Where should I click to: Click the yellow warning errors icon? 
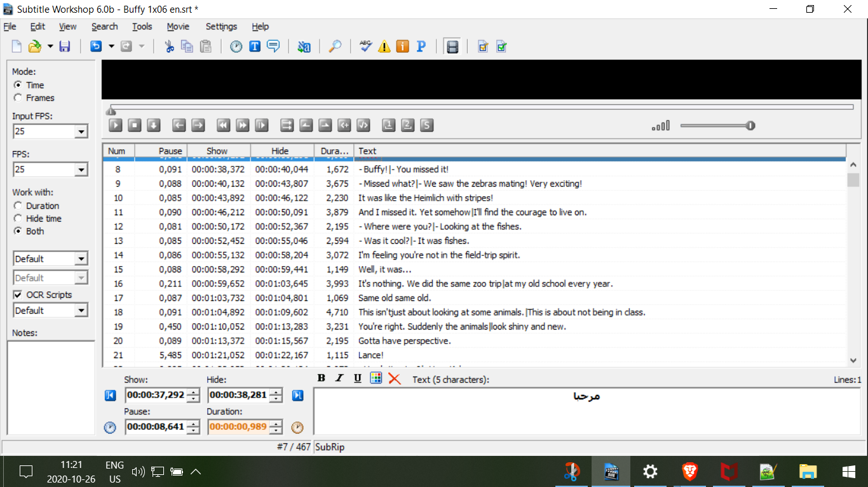point(384,46)
